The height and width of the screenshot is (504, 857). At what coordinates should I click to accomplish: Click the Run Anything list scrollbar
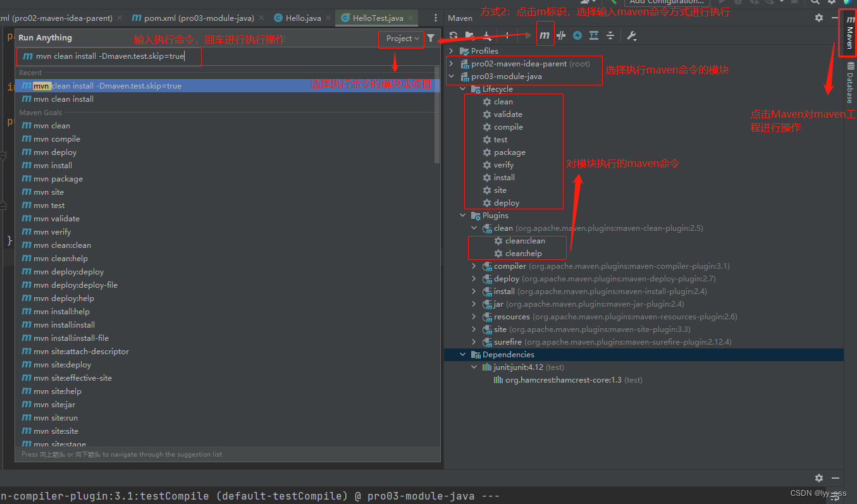click(x=437, y=115)
